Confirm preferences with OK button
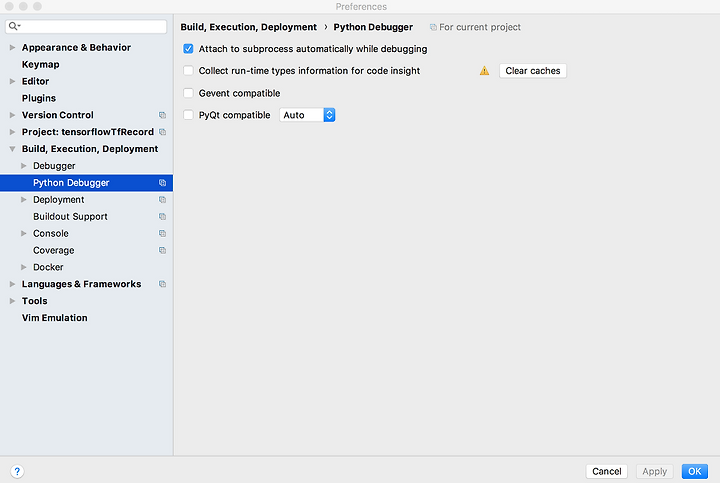Viewport: 720px width, 483px height. pyautogui.click(x=694, y=472)
